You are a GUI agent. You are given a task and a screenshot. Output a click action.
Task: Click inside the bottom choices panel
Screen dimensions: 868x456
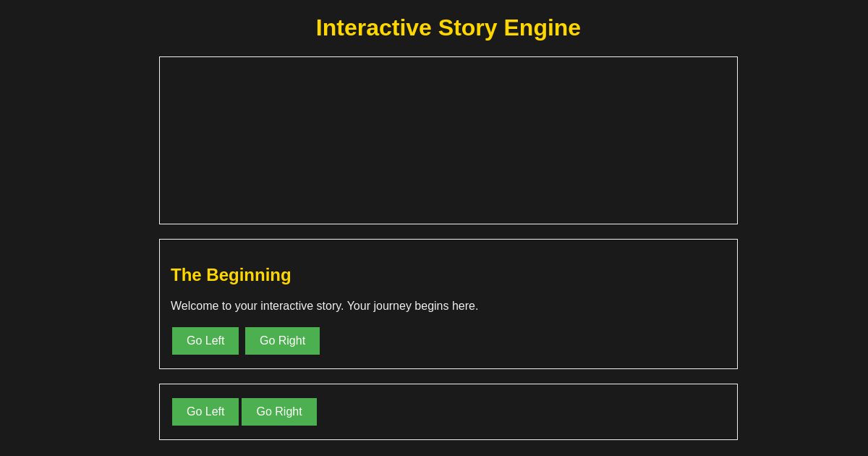pyautogui.click(x=506, y=412)
